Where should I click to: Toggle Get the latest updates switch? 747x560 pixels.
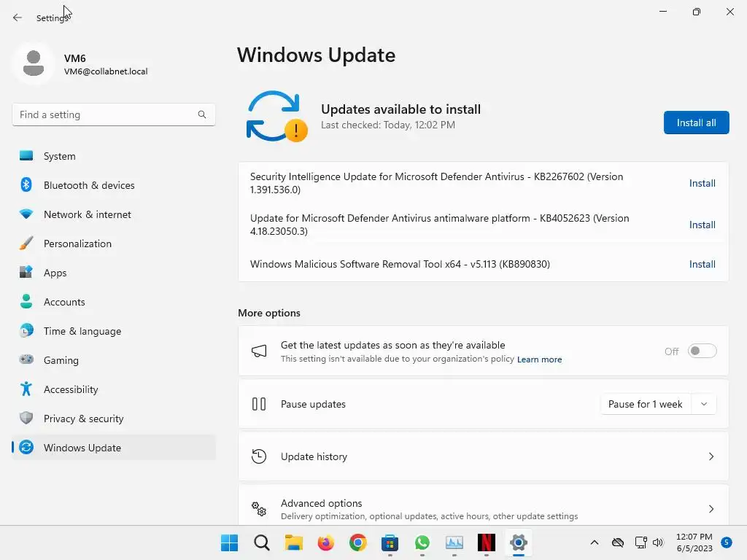703,351
